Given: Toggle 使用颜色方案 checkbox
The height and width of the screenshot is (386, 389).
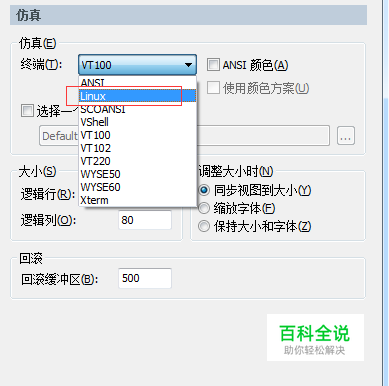Looking at the screenshot, I should [213, 88].
